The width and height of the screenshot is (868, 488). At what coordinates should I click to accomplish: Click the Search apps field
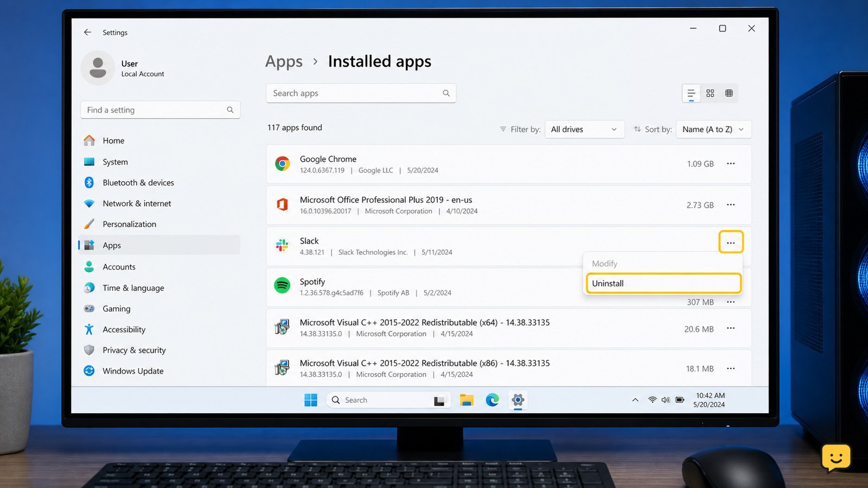point(361,93)
